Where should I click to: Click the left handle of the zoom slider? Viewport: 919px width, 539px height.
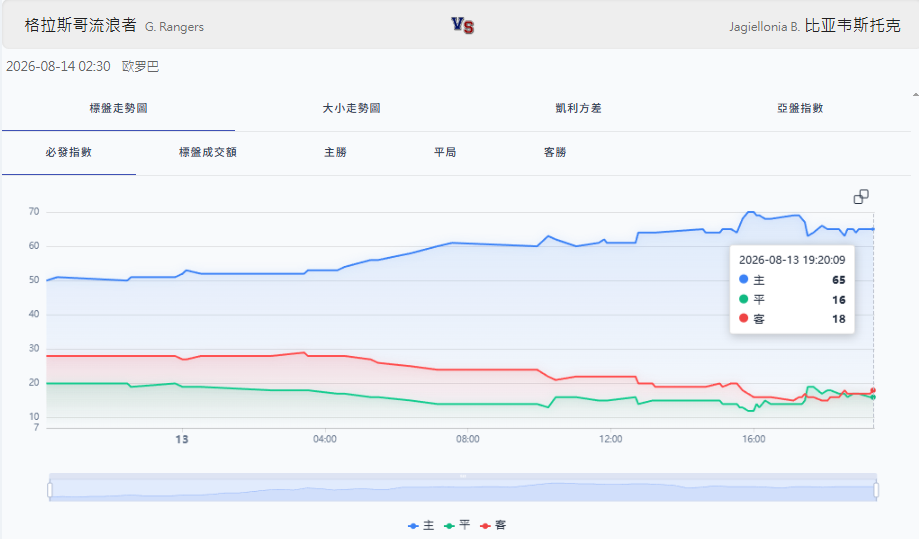point(50,490)
